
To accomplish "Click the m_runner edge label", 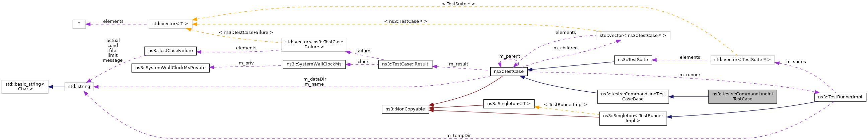I will 690,75.
